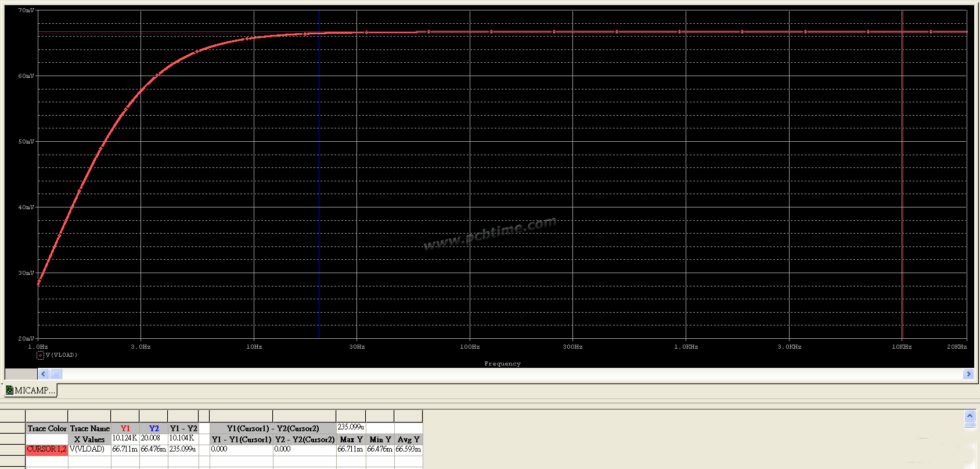Select 235.099u in the V(VLOAD) row

coord(182,449)
